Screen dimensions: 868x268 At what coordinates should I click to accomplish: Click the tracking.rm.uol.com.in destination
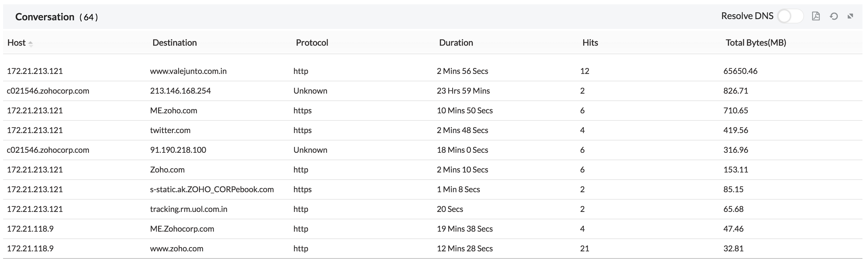tap(188, 209)
